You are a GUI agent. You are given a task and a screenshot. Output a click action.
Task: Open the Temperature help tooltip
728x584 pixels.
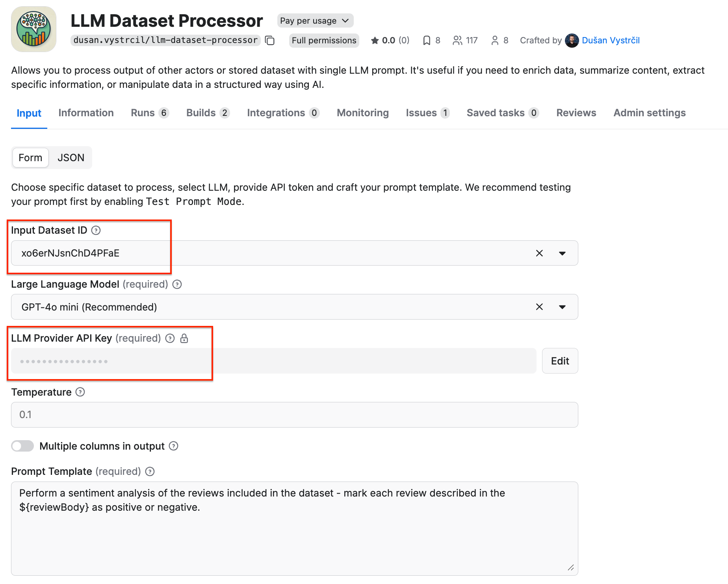80,392
